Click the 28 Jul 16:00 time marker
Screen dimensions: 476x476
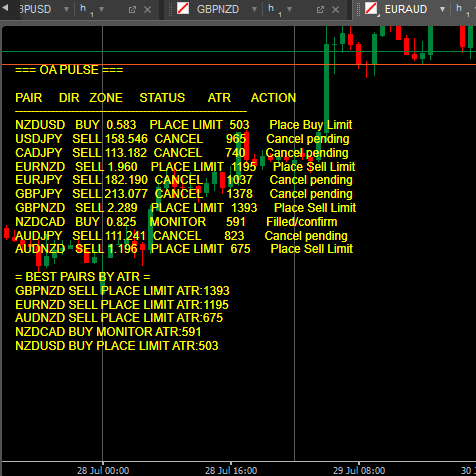[x=231, y=470]
